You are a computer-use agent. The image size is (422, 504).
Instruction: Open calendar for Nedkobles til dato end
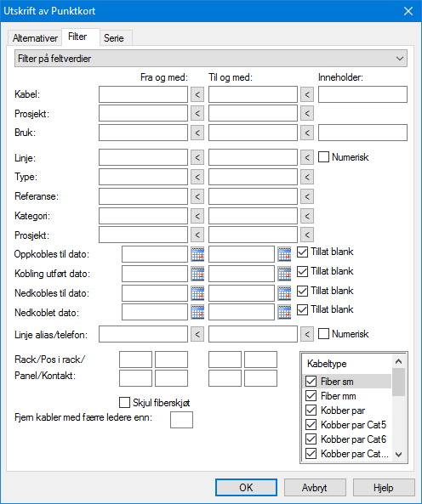click(284, 293)
